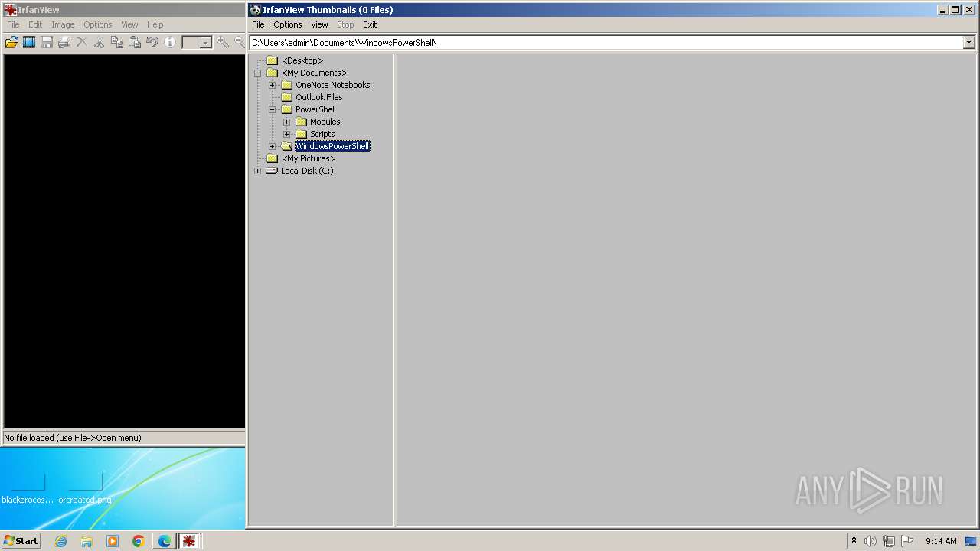The image size is (980, 551).
Task: Click the Undo arrow icon
Action: [152, 43]
